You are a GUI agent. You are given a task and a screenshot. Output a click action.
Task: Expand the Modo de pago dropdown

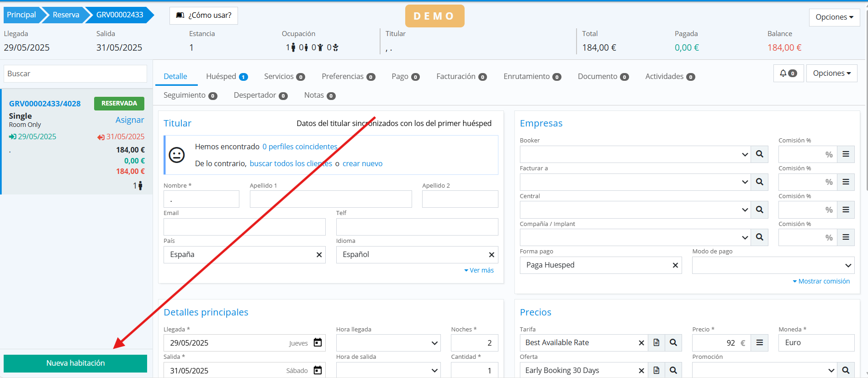tap(773, 265)
